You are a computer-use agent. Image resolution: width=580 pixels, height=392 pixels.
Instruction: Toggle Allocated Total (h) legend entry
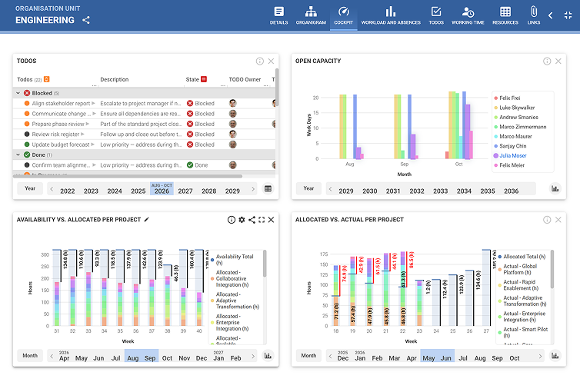(522, 257)
